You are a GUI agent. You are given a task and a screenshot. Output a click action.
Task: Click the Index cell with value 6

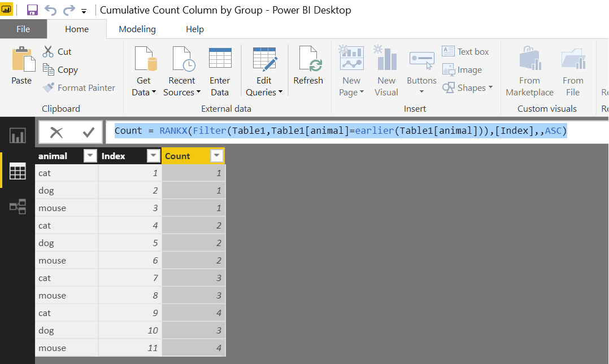click(130, 260)
